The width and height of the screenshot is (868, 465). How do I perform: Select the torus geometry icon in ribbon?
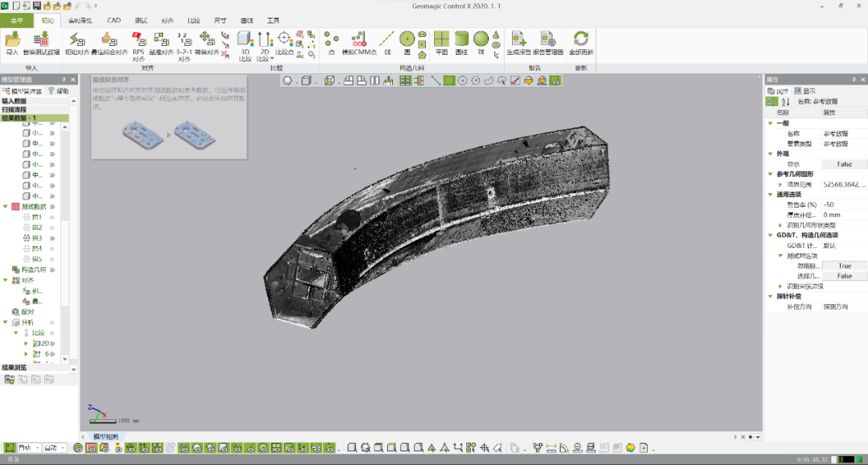[496, 45]
